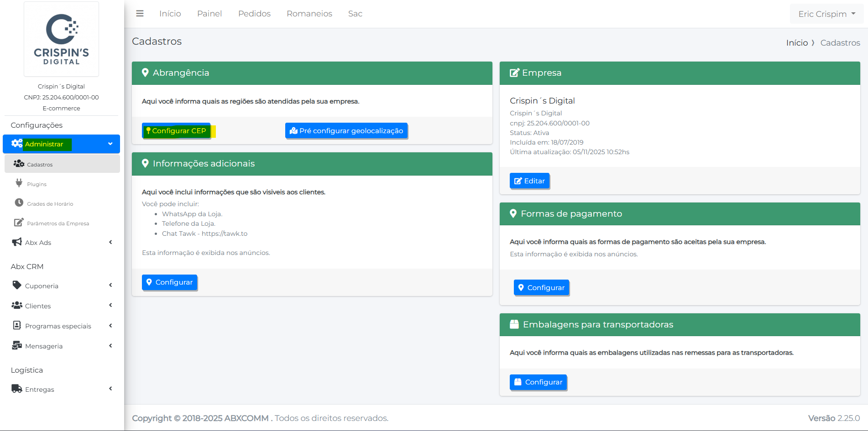Click the Crispin's Digital logo
Screen dimensions: 868x431
61,39
